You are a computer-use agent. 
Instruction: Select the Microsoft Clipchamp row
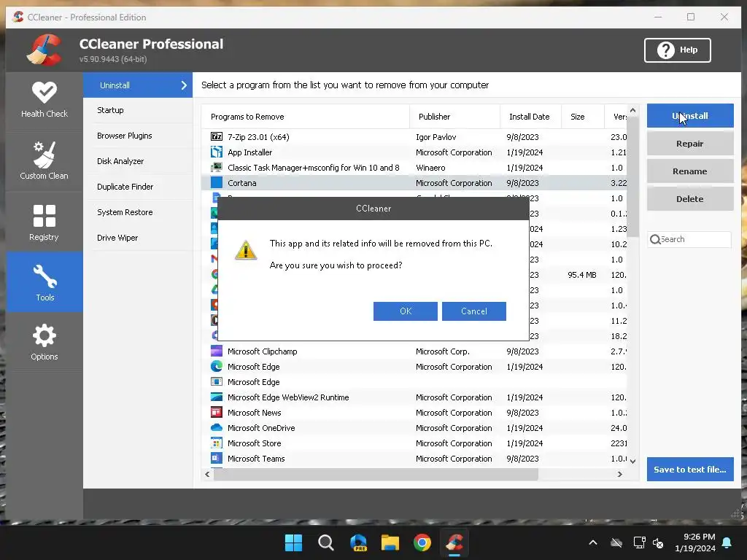[414, 351]
